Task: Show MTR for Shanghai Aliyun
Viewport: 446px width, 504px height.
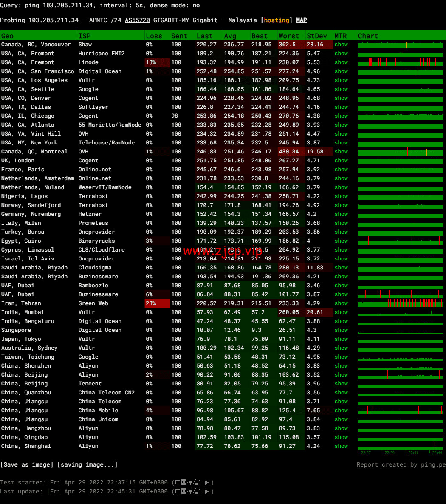Action: pos(341,446)
